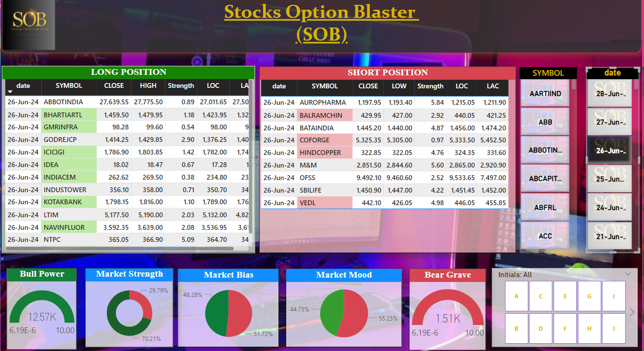Image resolution: width=644 pixels, height=351 pixels.
Task: Select initial I tile
Action: [614, 296]
